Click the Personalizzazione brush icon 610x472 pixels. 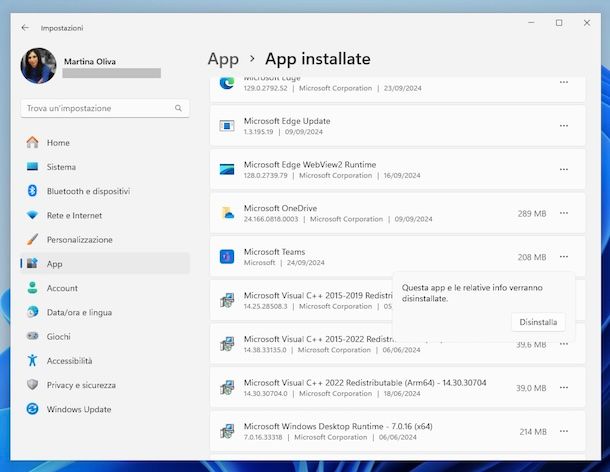(33, 239)
